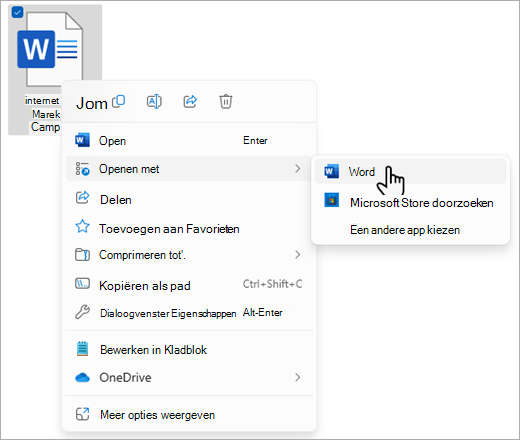
Task: Click the Jom label in menu header
Action: (x=92, y=103)
